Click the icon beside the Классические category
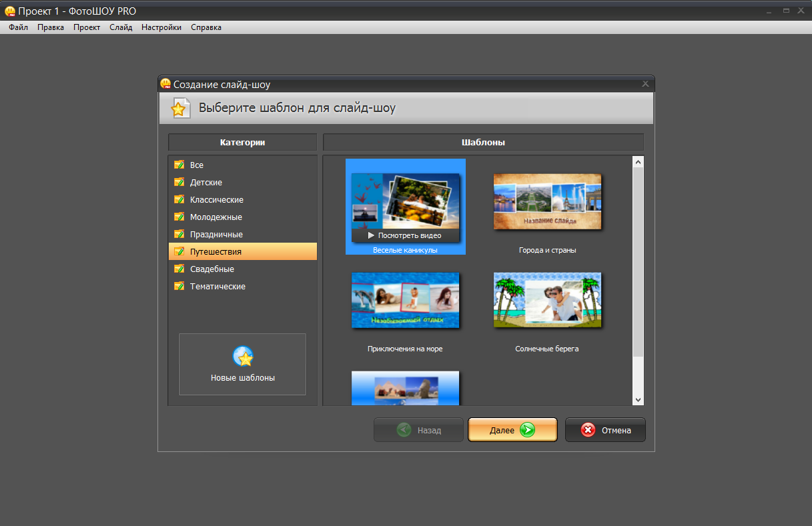 [179, 199]
